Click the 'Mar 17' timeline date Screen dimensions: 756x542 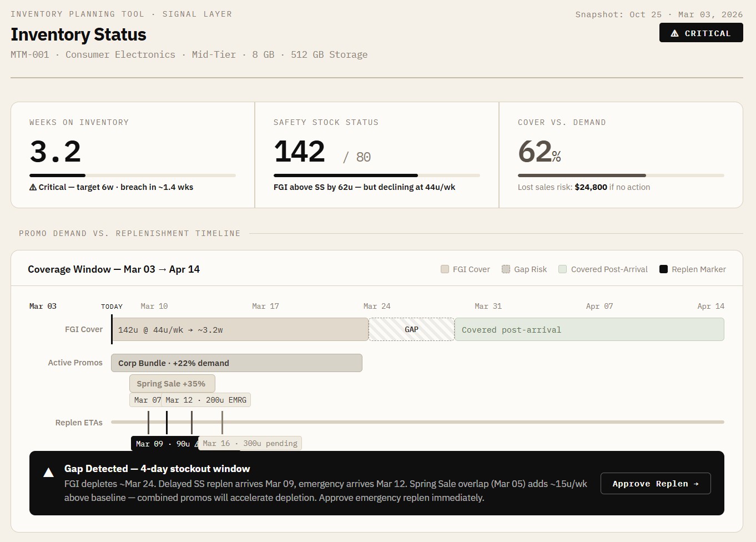265,306
